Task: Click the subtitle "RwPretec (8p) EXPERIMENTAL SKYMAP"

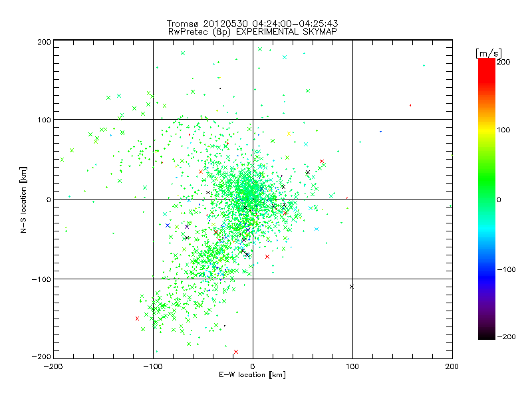Action: [252, 32]
